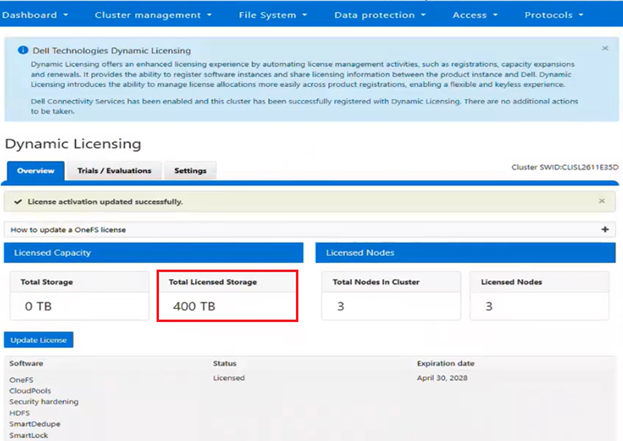Open the Access menu
623x441 pixels.
click(x=475, y=15)
